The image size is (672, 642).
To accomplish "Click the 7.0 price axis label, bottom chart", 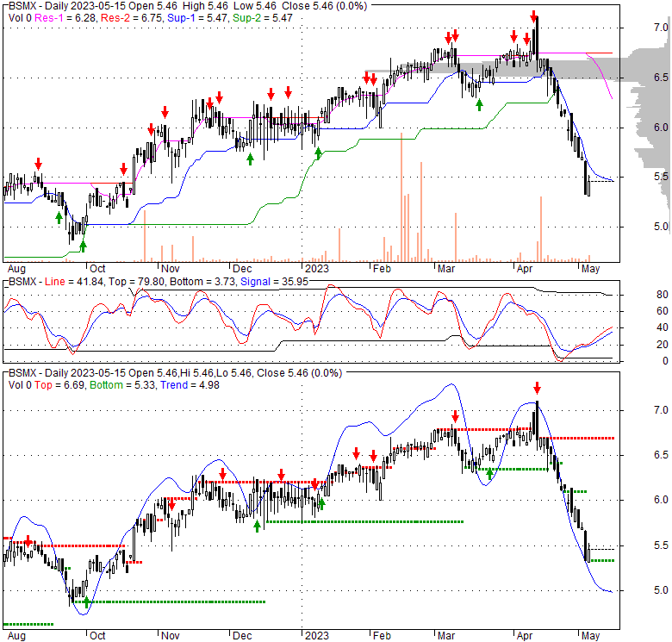I will pyautogui.click(x=661, y=410).
